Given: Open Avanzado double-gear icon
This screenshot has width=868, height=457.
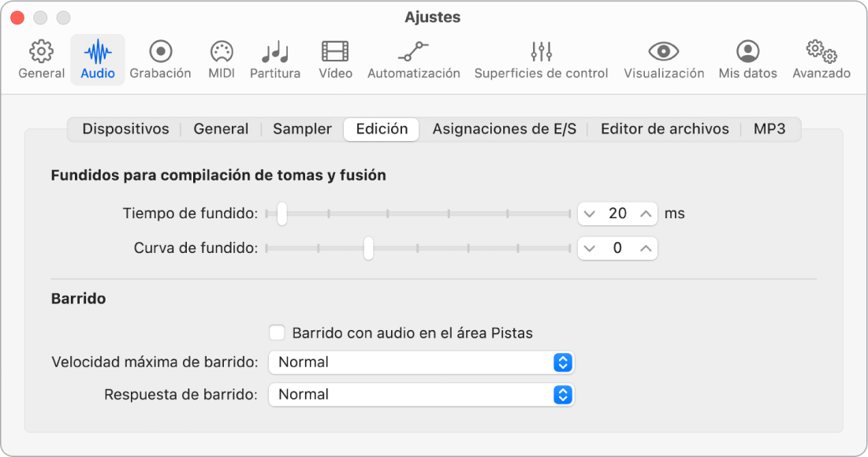Looking at the screenshot, I should tap(821, 51).
